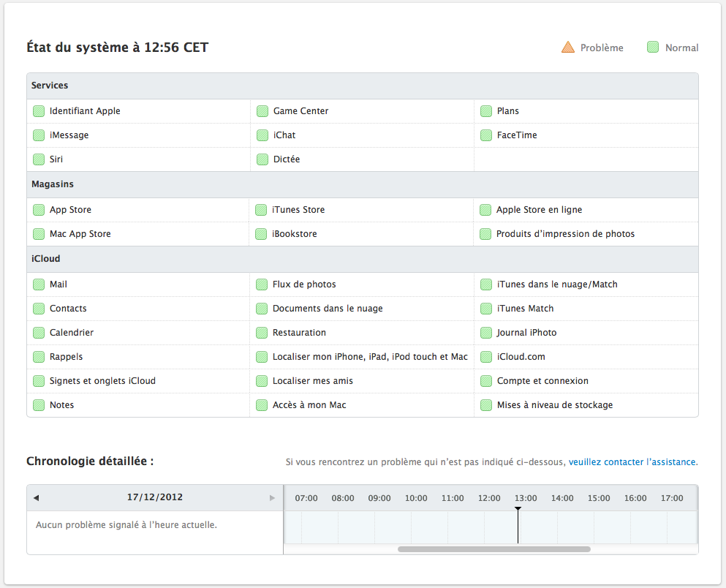Click the Magasins section header
This screenshot has height=588, width=726.
(x=53, y=184)
